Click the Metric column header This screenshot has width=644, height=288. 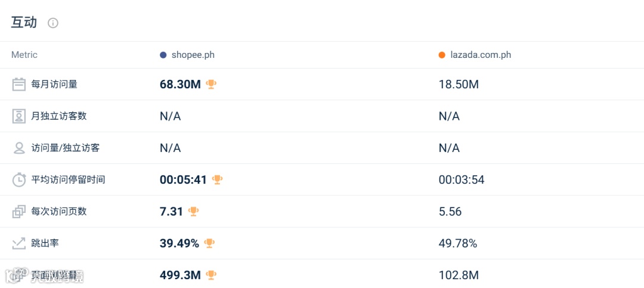[24, 55]
